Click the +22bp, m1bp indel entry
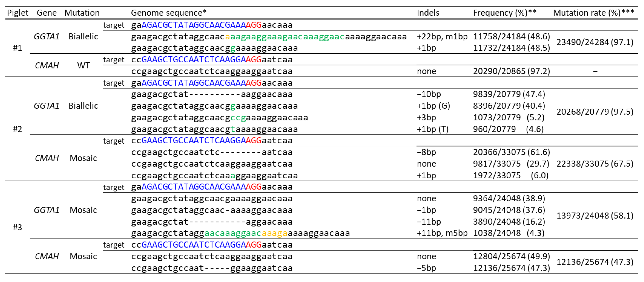The height and width of the screenshot is (282, 644). [442, 37]
